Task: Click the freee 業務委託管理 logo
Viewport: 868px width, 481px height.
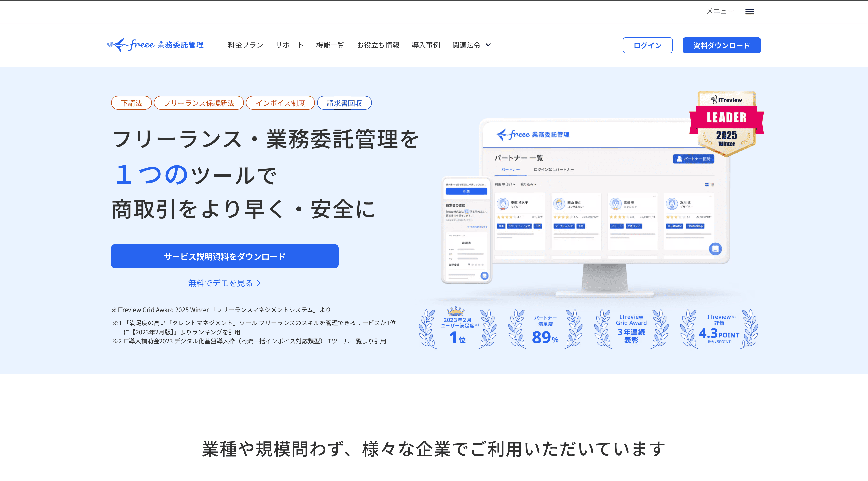Action: (155, 45)
